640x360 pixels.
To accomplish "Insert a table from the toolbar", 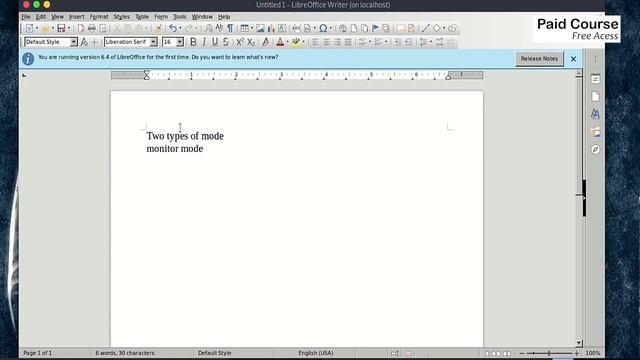I will (x=244, y=28).
